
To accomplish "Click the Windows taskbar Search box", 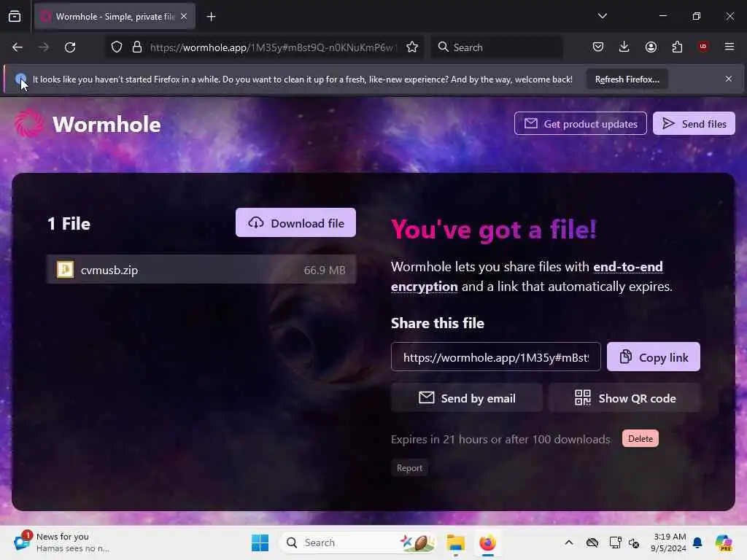I will 358,542.
